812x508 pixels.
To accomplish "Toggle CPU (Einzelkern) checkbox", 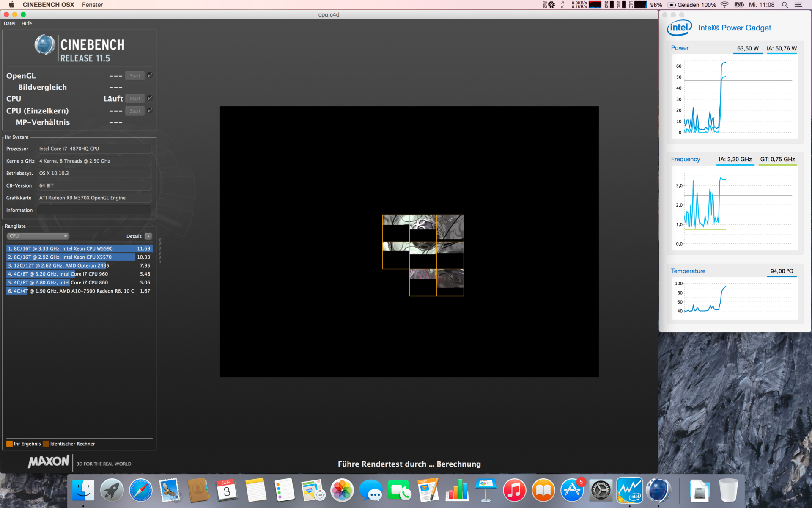I will coord(150,110).
